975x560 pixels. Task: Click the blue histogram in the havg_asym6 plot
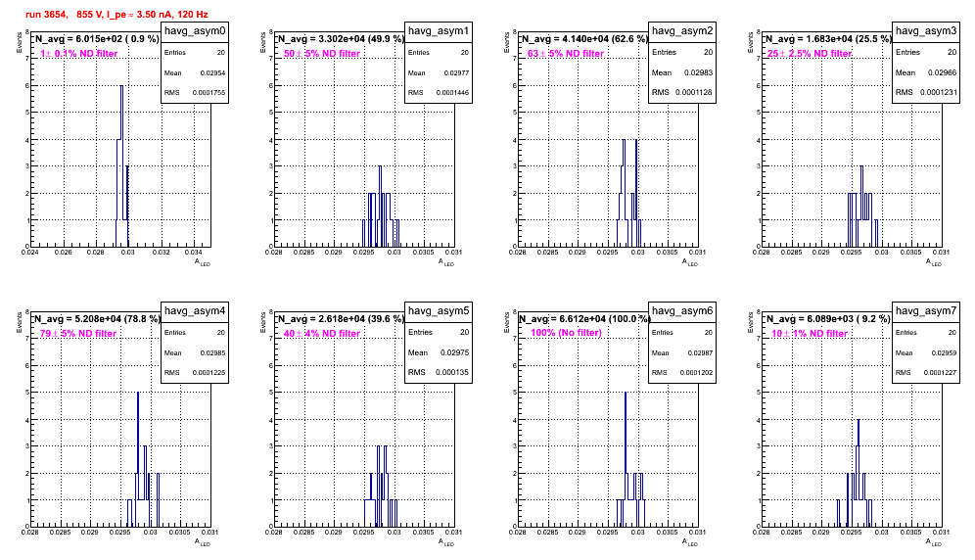pos(630,459)
